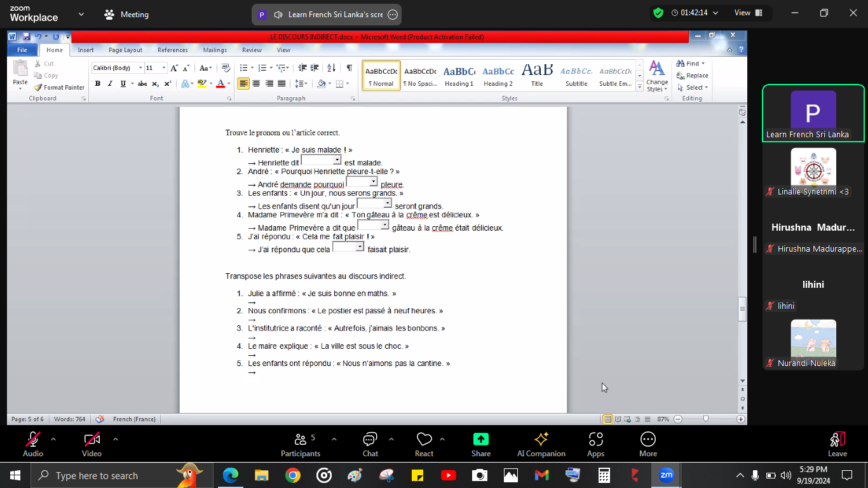Apply strikethrough formatting
The width and height of the screenshot is (868, 488).
click(x=142, y=83)
